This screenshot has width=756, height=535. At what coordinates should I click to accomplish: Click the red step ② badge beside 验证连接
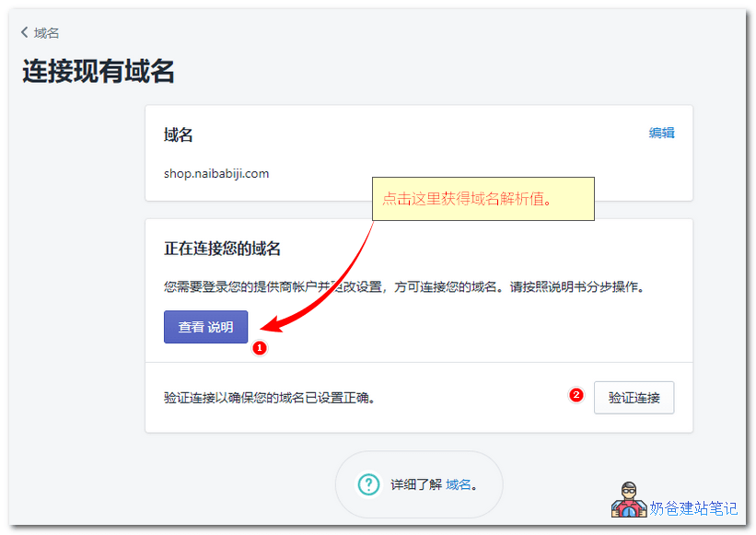[576, 395]
